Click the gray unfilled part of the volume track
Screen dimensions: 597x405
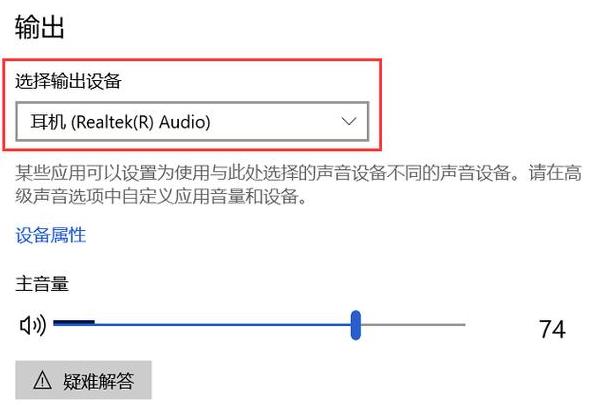(413, 325)
